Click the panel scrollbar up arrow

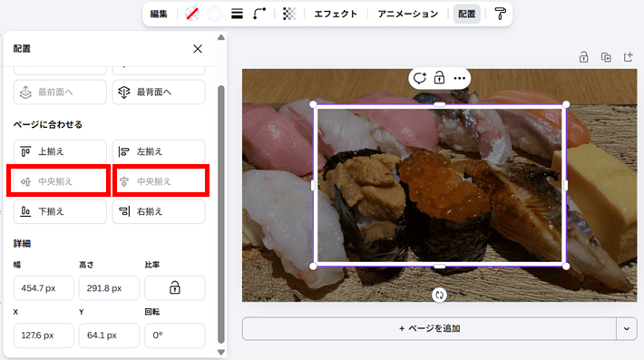pyautogui.click(x=221, y=37)
